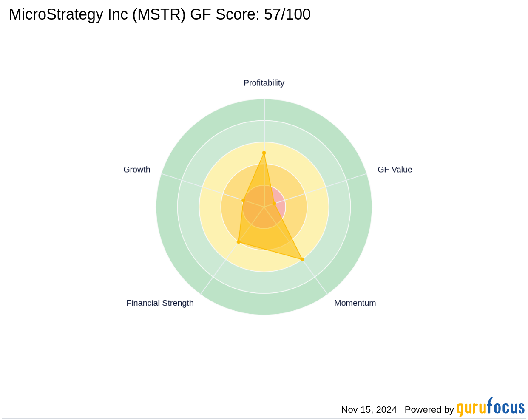Select the Momentum axis label
The height and width of the screenshot is (420, 528).
click(x=355, y=303)
